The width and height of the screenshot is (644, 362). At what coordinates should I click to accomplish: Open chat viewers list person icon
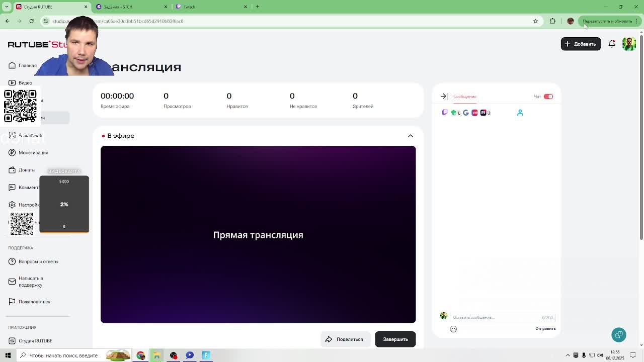520,113
